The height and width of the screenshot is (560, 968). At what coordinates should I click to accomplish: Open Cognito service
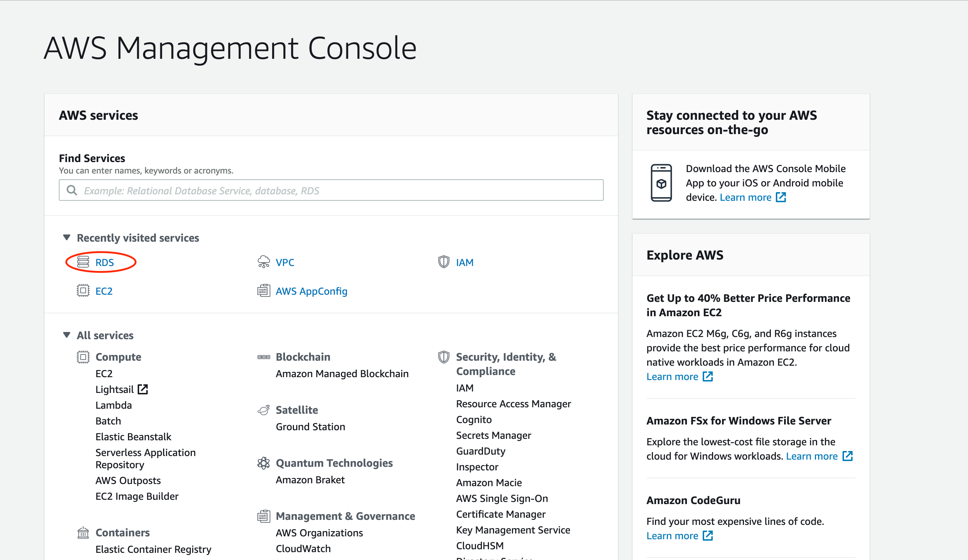click(x=474, y=419)
